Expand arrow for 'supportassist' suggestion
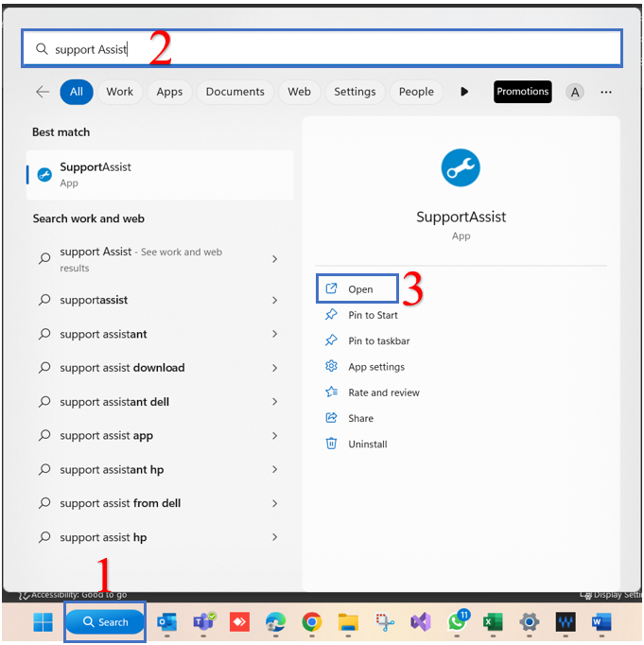 point(274,301)
